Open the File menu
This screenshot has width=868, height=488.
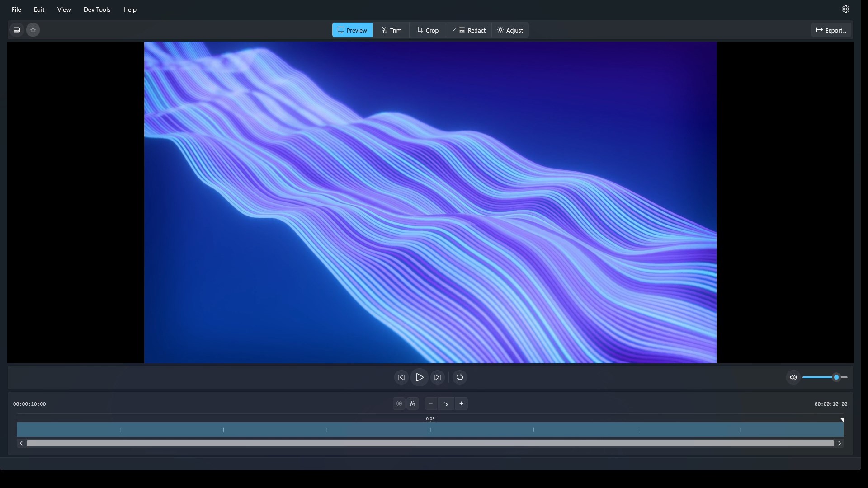point(16,9)
